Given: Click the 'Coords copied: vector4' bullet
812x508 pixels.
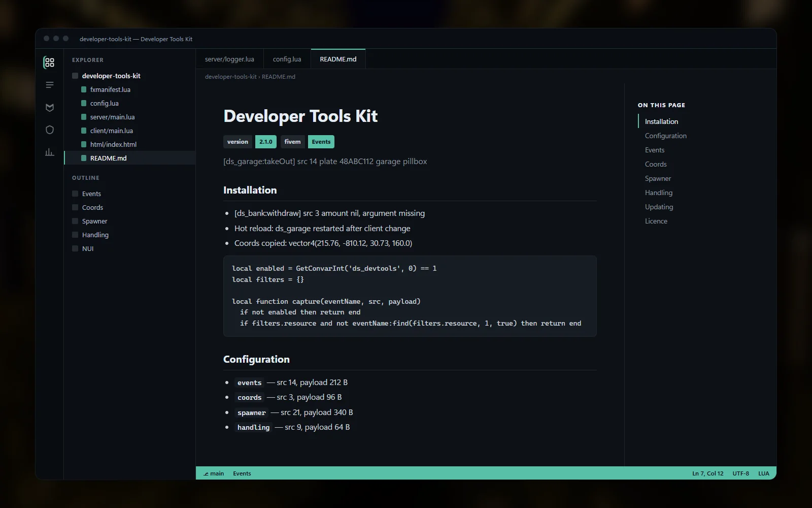Looking at the screenshot, I should tap(323, 243).
